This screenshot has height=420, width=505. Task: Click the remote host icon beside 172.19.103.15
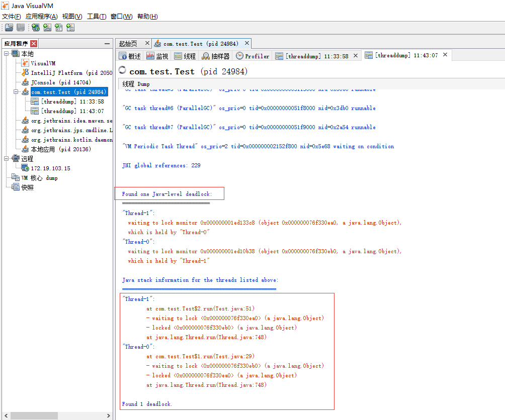[x=25, y=168]
